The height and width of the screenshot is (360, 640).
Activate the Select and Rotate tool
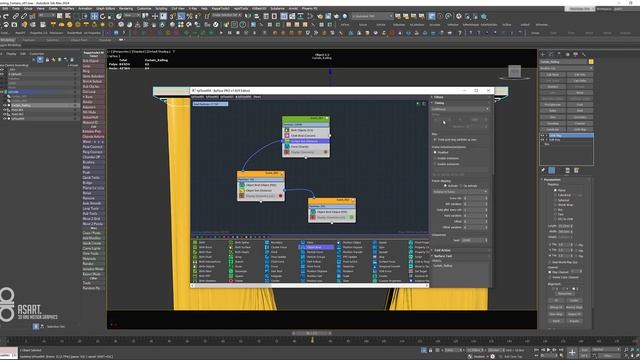click(102, 16)
